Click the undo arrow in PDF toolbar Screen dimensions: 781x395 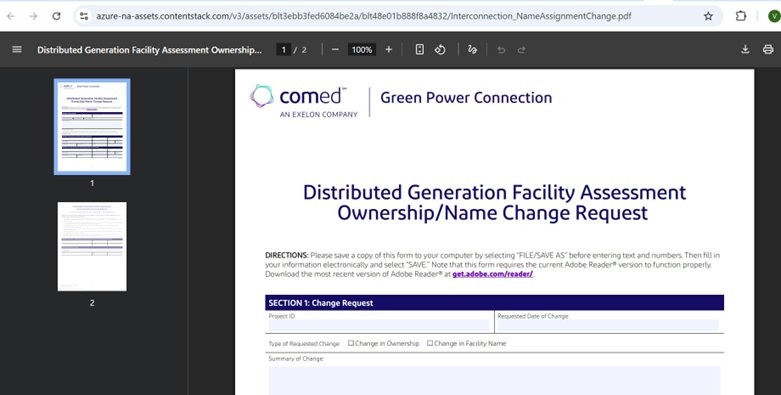(501, 50)
